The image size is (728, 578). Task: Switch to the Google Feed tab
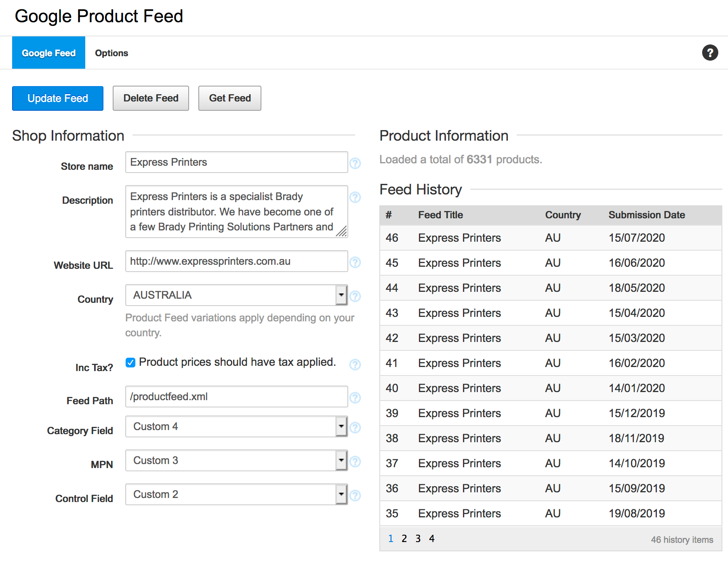48,53
